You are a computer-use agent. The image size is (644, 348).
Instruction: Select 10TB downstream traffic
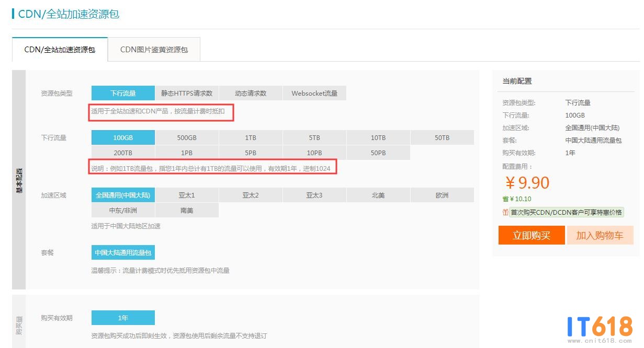[378, 138]
